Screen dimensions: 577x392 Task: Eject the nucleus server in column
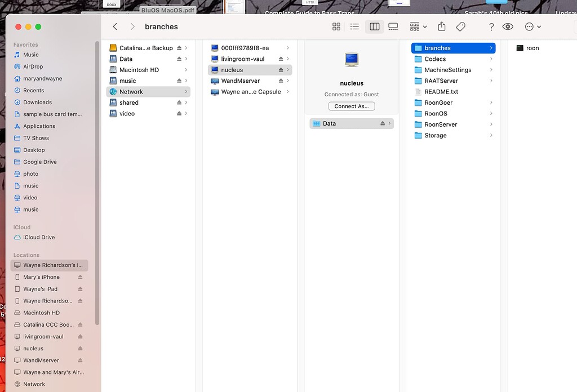pos(281,70)
